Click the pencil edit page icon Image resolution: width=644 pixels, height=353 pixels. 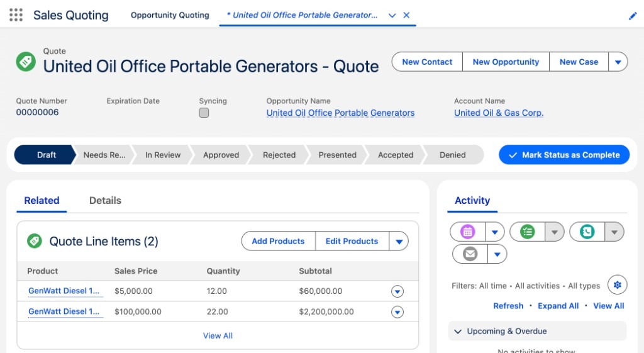(633, 16)
